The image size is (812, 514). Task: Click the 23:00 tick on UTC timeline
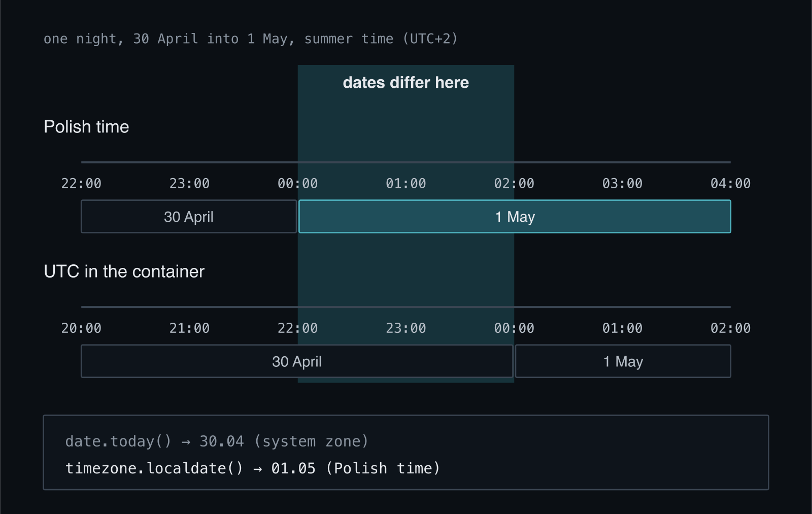click(x=406, y=328)
